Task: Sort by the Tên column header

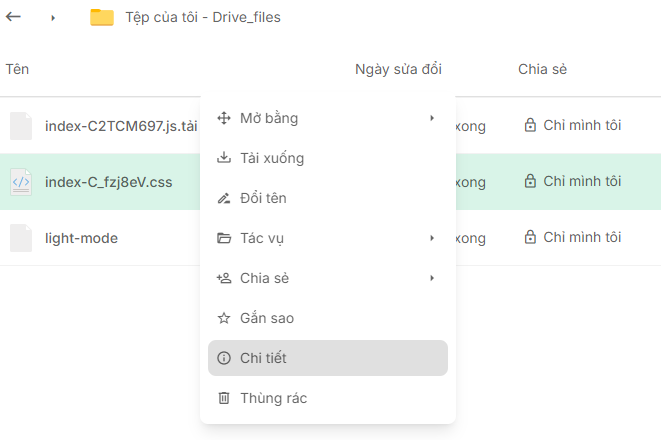Action: coord(17,69)
